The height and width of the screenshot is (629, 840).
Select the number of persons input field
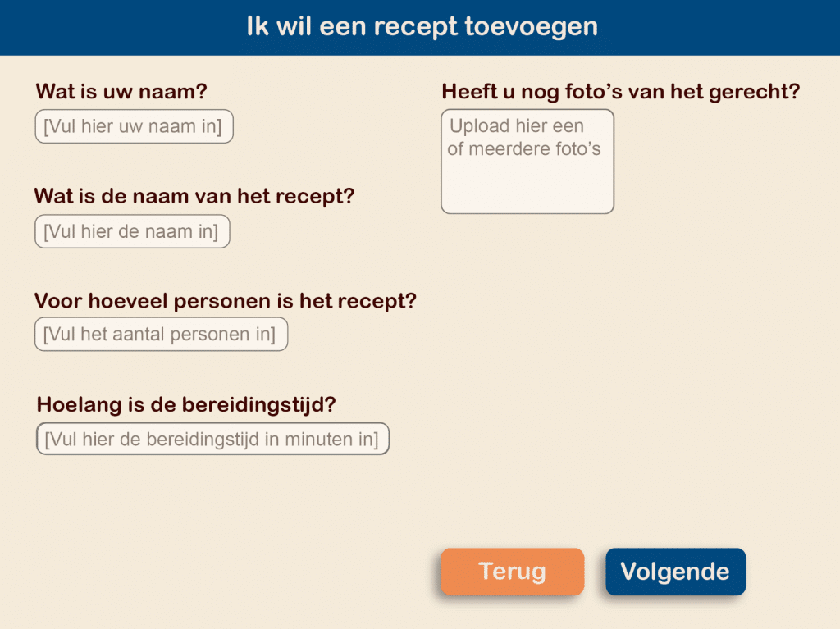(161, 335)
